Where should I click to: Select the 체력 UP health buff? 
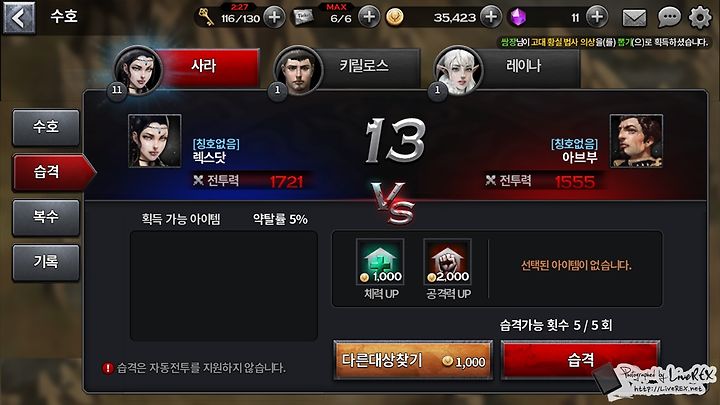coord(380,269)
